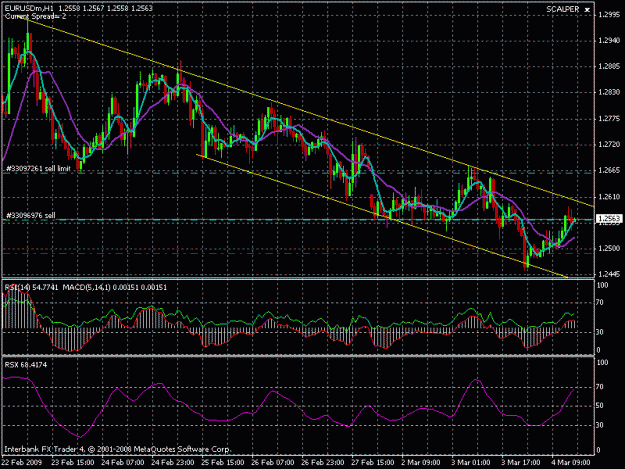Click the 3 Mar 01:00 time label

[x=471, y=463]
